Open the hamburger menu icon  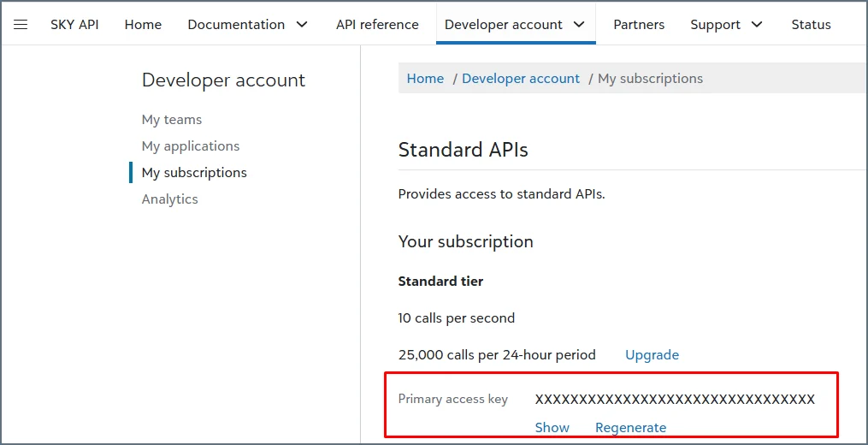21,24
